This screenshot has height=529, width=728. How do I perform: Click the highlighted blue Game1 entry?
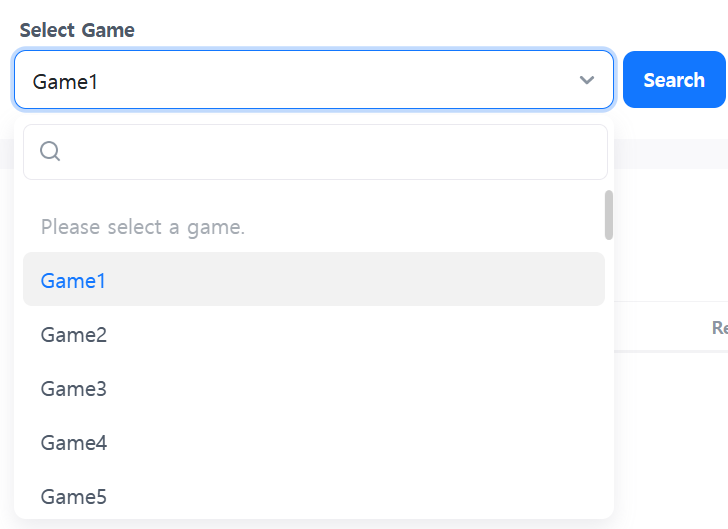pyautogui.click(x=73, y=281)
